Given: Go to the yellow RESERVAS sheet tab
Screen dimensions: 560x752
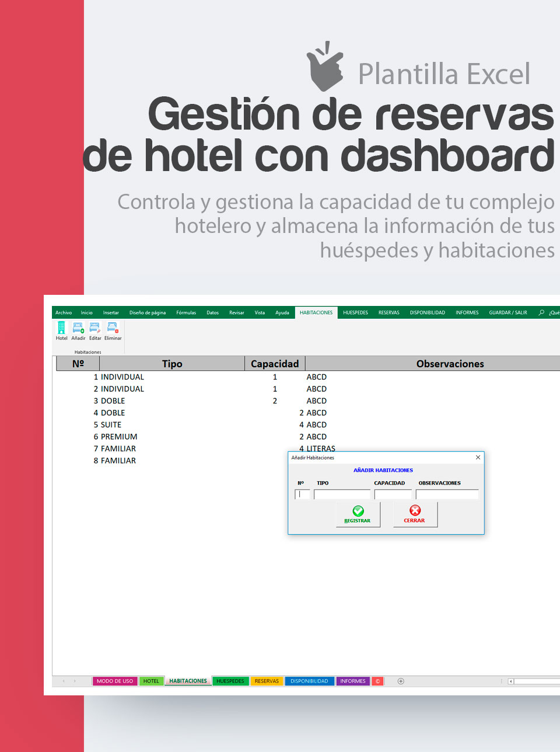Looking at the screenshot, I should click(x=267, y=681).
